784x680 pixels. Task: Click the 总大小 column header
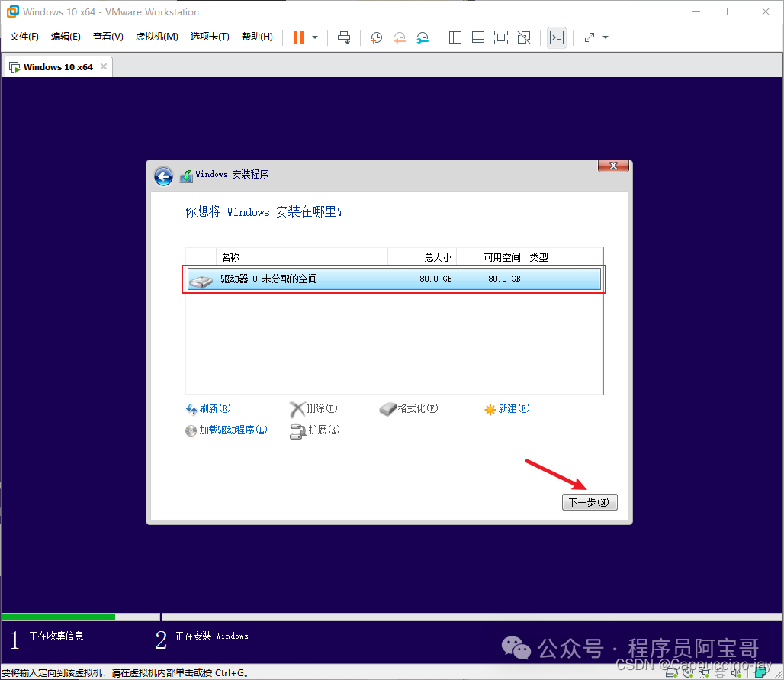point(422,257)
